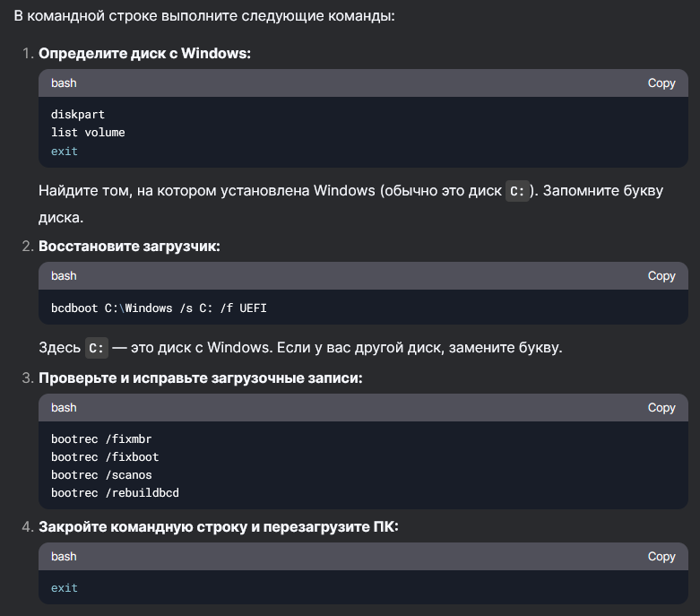Click the 'bash' label of the bcdboot block
This screenshot has height=616, width=700.
[x=64, y=275]
